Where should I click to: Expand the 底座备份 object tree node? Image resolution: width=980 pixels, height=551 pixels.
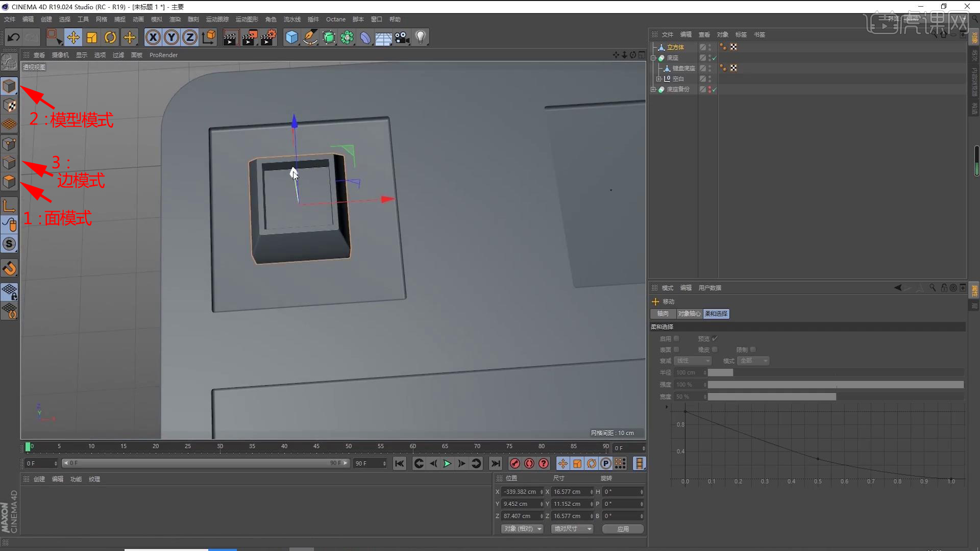(653, 89)
